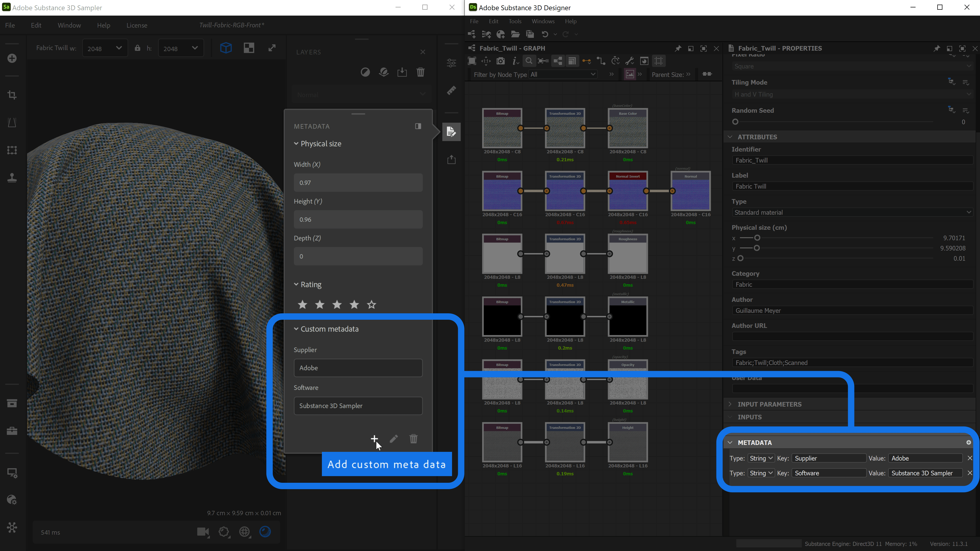The width and height of the screenshot is (980, 551).
Task: Toggle node link display hierarchy icon
Action: coord(558,61)
